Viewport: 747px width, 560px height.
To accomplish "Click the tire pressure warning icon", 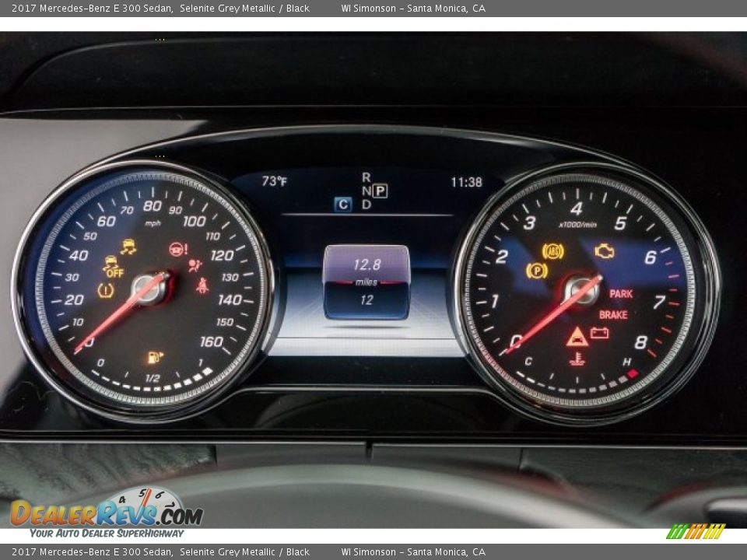I will coord(106,290).
